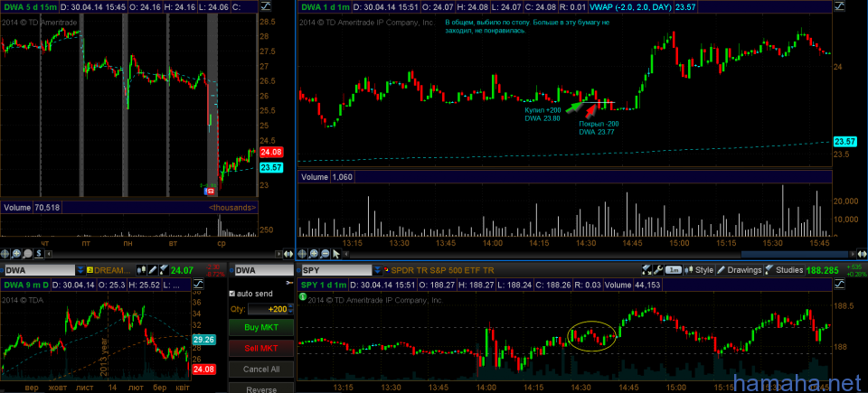Click the red marker icon on DWA 15m chart
868x393 pixels.
[x=211, y=191]
